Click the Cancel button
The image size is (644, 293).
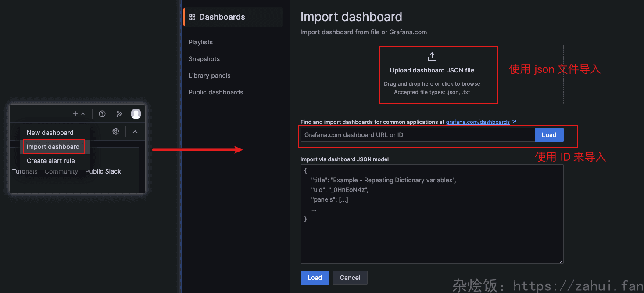point(350,278)
